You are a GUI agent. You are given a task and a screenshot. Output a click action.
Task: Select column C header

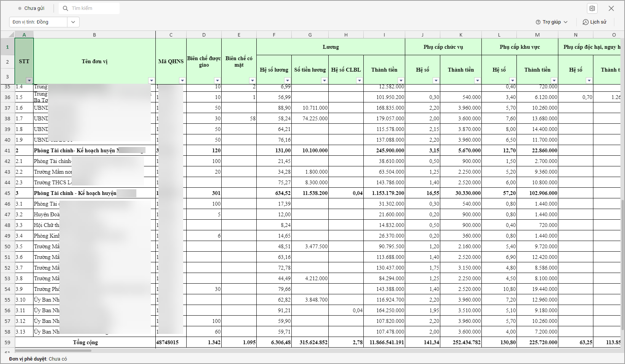click(x=171, y=35)
